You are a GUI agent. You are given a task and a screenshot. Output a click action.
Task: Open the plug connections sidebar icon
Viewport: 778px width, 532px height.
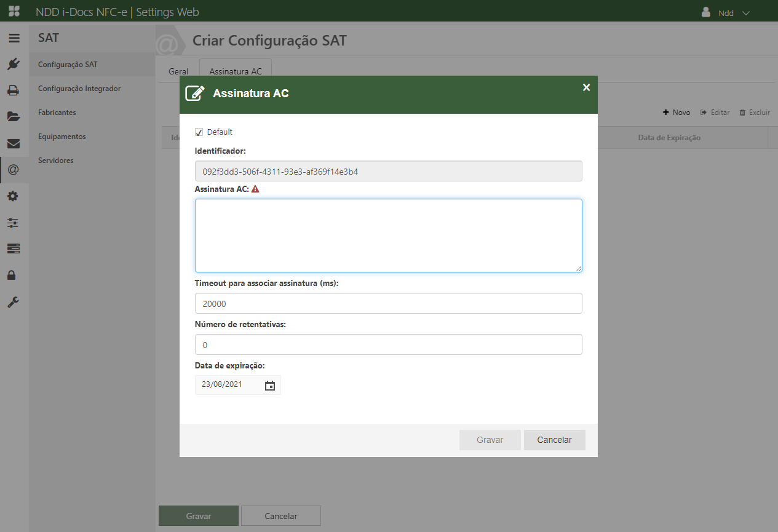tap(14, 64)
